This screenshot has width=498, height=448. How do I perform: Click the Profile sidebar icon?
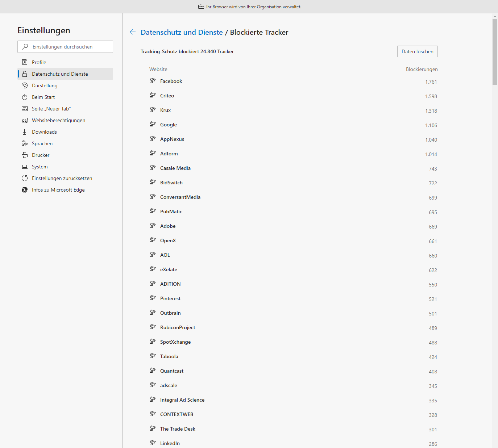(25, 62)
